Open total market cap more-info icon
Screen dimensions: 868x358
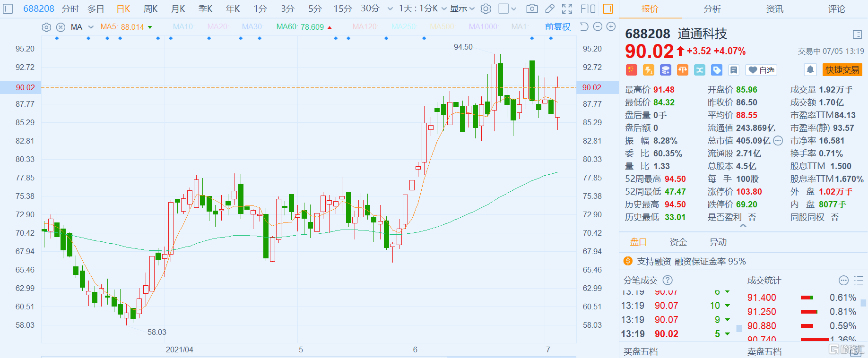click(778, 140)
